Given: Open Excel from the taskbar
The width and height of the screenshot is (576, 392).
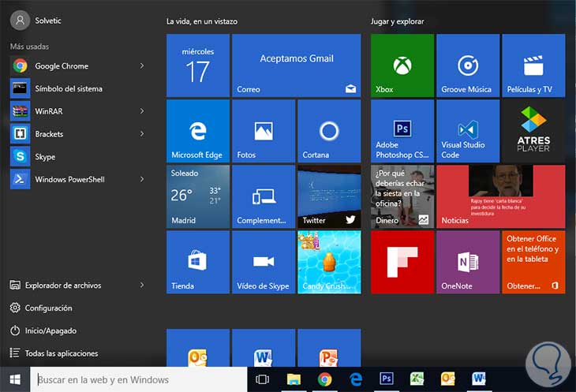Looking at the screenshot, I should pos(417,379).
